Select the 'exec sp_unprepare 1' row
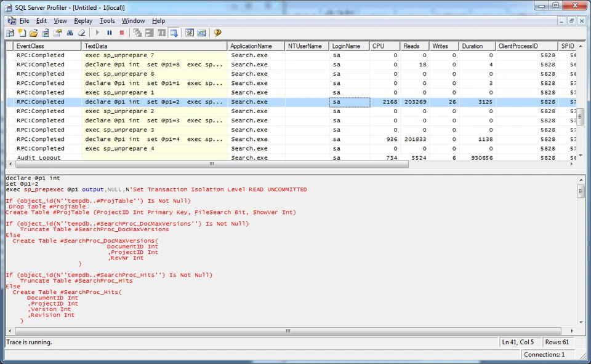 (x=291, y=93)
